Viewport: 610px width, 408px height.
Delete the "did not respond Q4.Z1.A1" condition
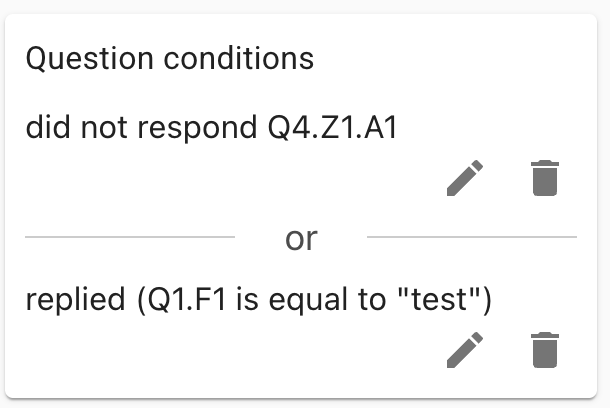[545, 179]
